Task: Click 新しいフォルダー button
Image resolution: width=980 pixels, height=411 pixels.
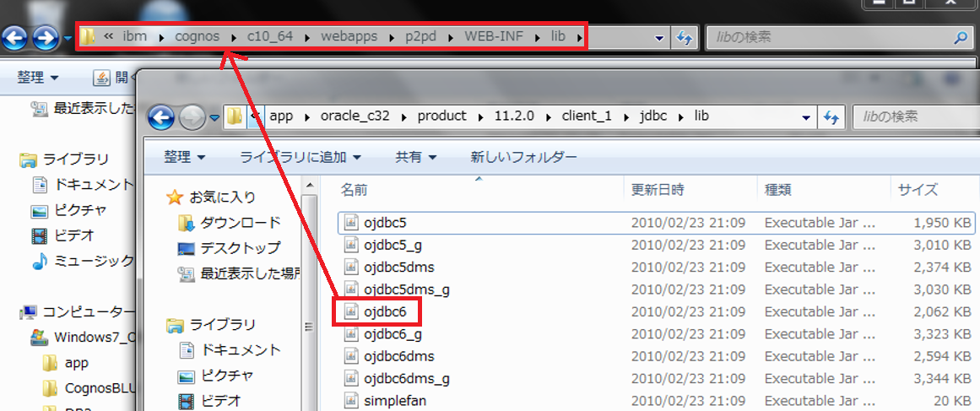Action: click(x=523, y=157)
